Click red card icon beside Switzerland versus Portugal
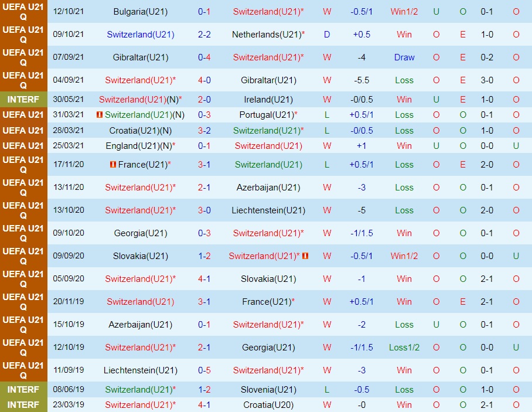532x412 pixels. click(100, 115)
